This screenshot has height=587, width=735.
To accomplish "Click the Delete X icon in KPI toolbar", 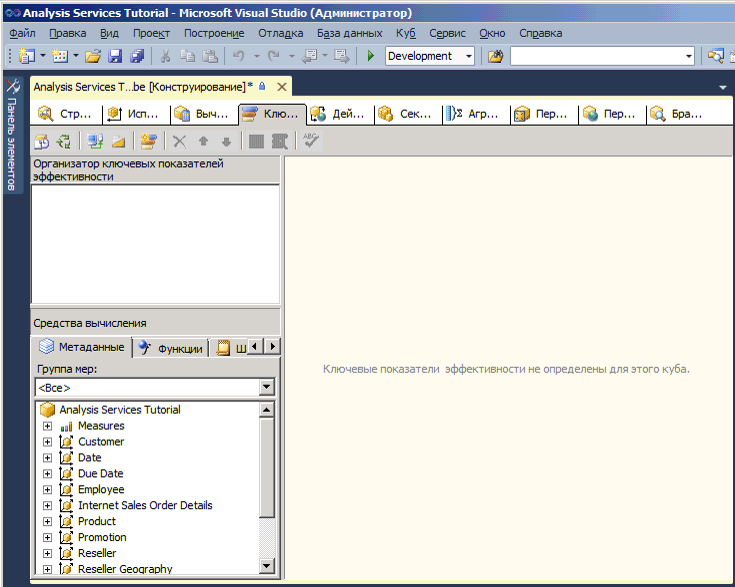I will [180, 141].
